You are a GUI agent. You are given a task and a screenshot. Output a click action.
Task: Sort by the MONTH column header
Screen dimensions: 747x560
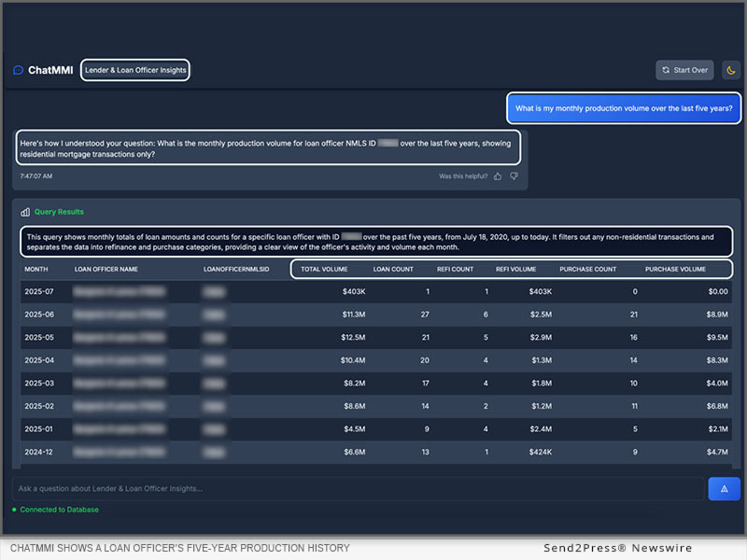point(36,269)
